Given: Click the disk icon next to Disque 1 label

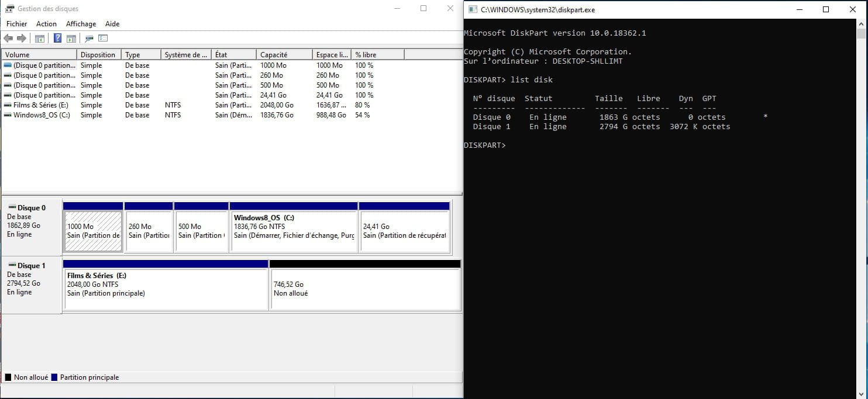Looking at the screenshot, I should coord(12,265).
